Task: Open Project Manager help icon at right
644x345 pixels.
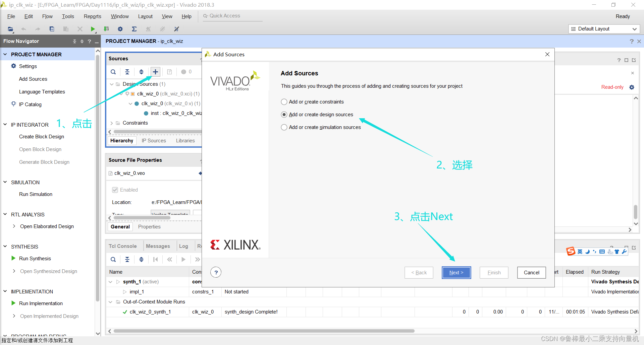Action: pos(632,41)
